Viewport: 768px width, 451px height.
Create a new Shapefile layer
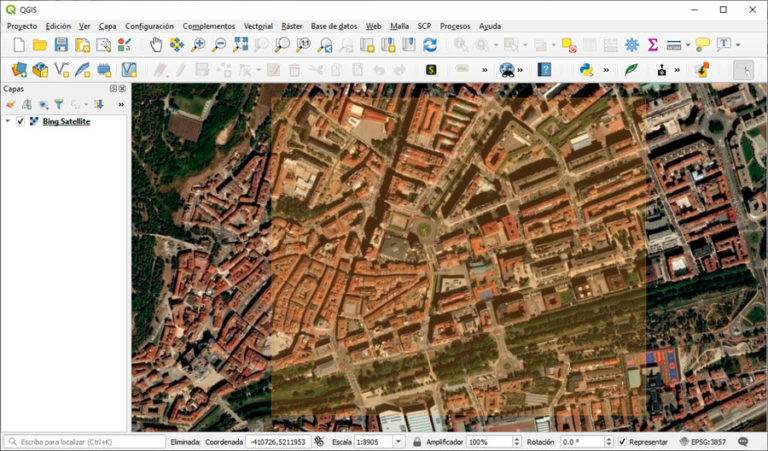[x=61, y=70]
